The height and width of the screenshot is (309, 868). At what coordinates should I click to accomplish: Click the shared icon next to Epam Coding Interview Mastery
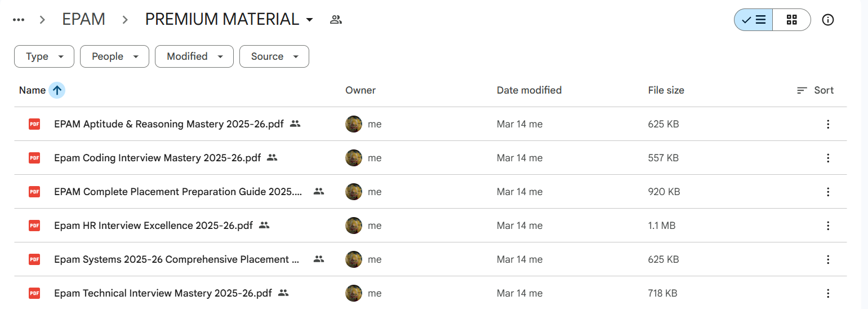click(272, 158)
